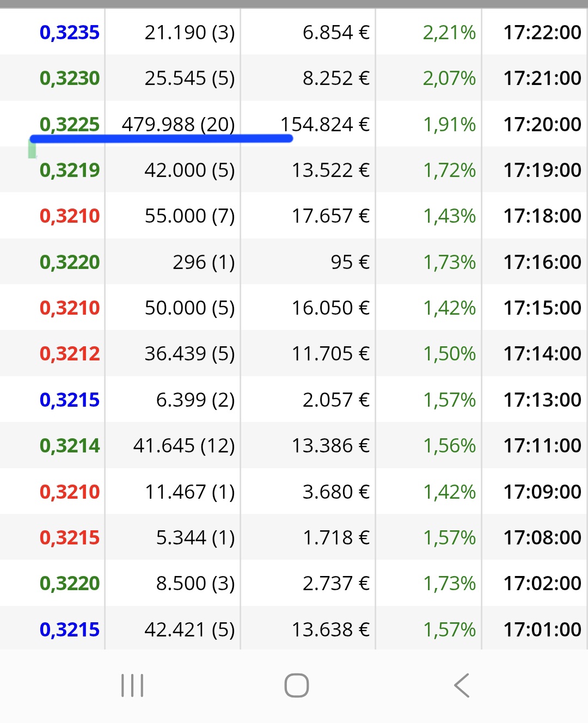Screen dimensions: 588x723
Task: Click price 0,3219 at 17:19:00
Action: (x=70, y=170)
